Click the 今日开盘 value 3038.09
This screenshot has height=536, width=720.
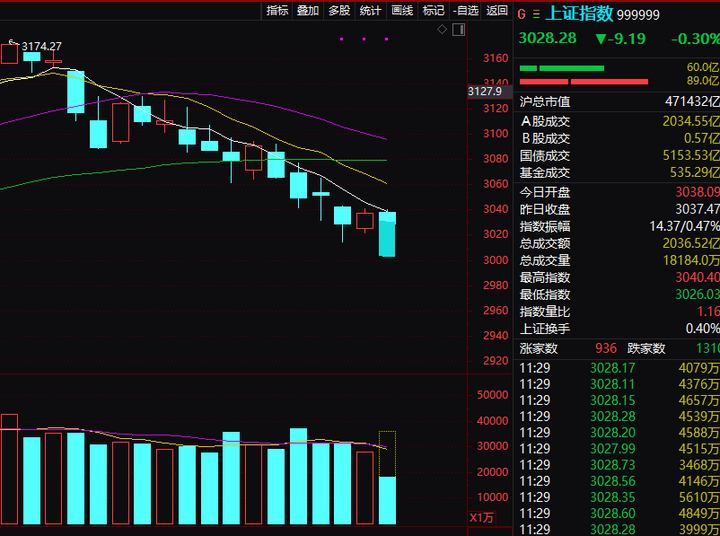point(697,192)
